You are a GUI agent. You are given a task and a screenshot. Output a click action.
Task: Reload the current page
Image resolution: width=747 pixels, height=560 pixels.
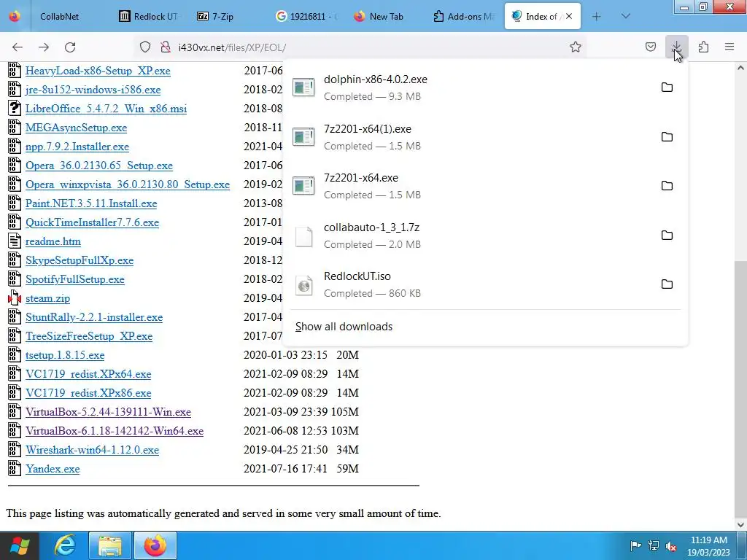(70, 47)
